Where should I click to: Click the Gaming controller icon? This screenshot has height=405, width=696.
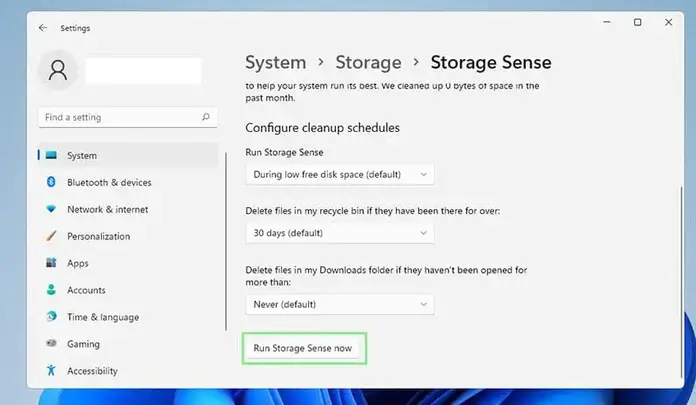tap(51, 343)
